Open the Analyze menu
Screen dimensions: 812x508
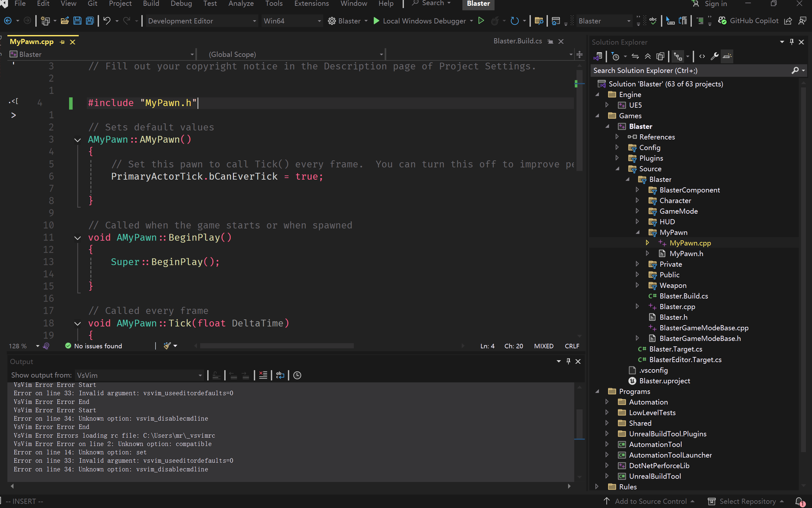(x=241, y=4)
